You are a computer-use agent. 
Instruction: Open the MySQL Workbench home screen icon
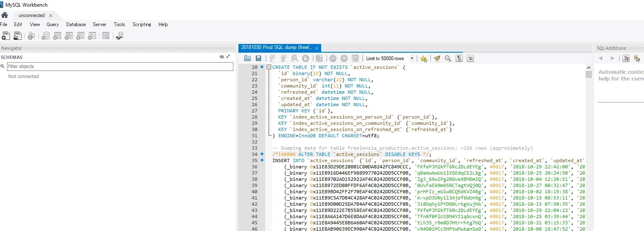click(5, 15)
